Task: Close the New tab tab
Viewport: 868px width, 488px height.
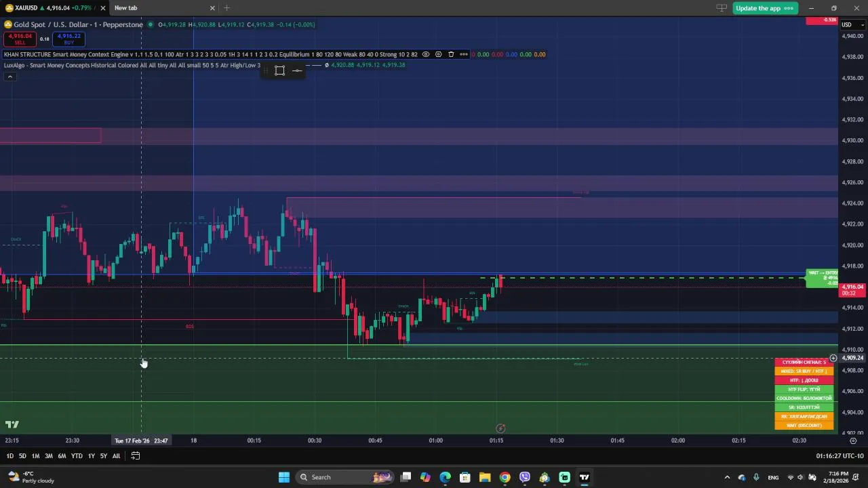Action: click(212, 8)
